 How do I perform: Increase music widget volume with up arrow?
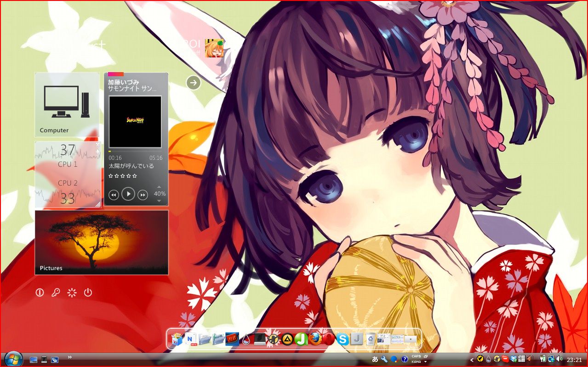point(160,187)
